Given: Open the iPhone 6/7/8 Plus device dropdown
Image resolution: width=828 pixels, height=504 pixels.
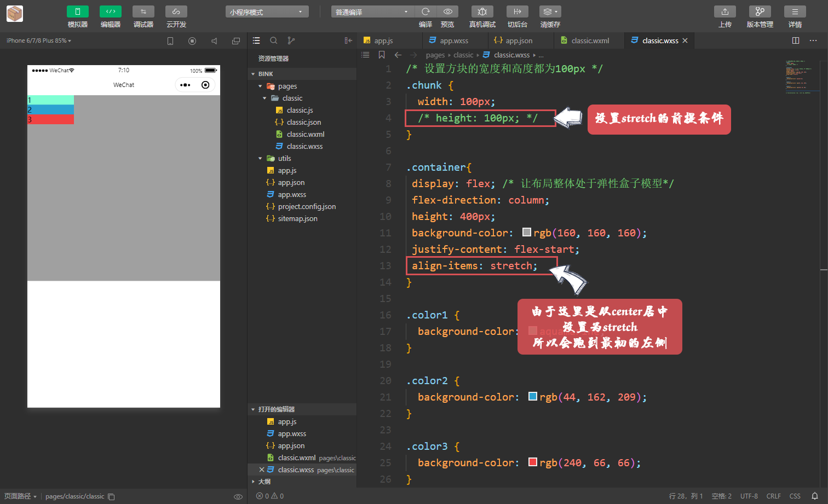Looking at the screenshot, I should [36, 40].
